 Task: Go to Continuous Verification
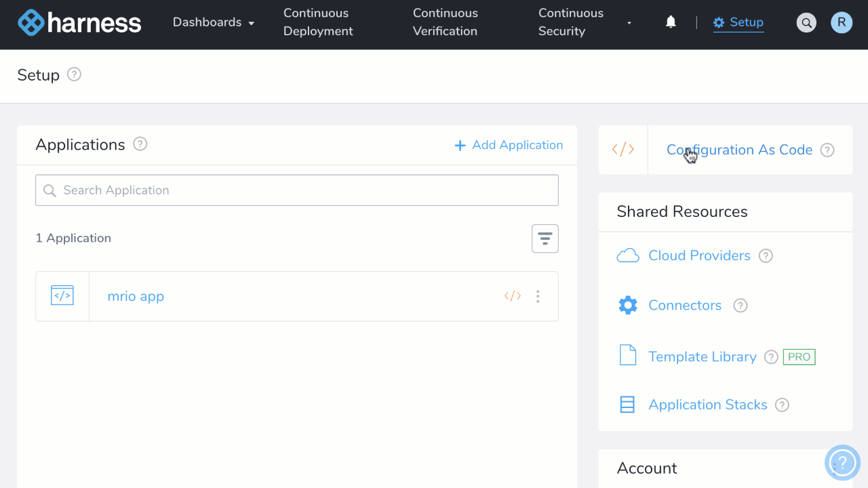pos(445,22)
